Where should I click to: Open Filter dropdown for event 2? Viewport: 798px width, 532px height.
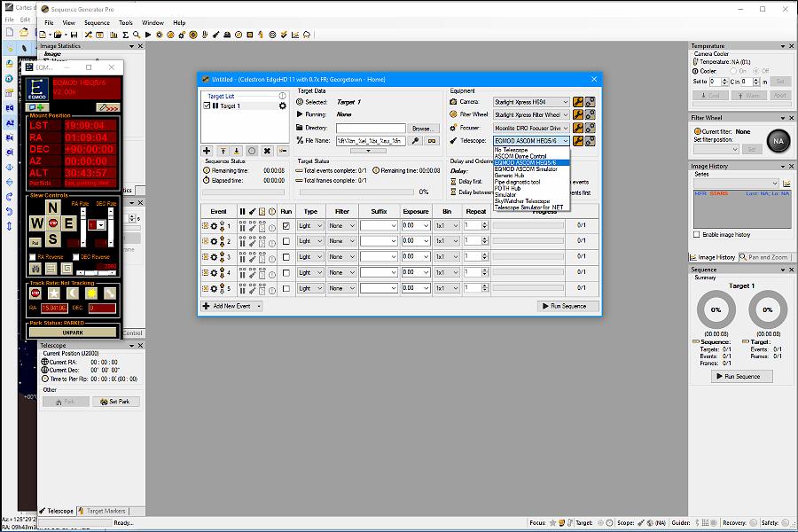(341, 241)
